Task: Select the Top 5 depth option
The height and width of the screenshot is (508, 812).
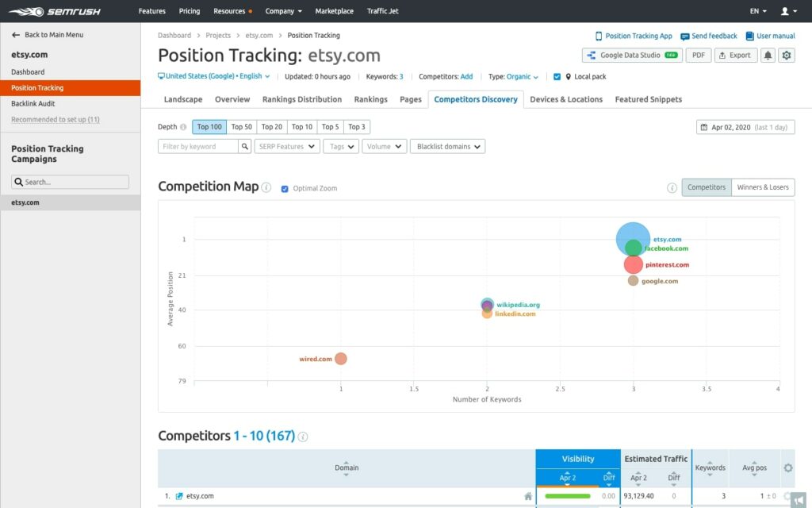Action: coord(331,127)
